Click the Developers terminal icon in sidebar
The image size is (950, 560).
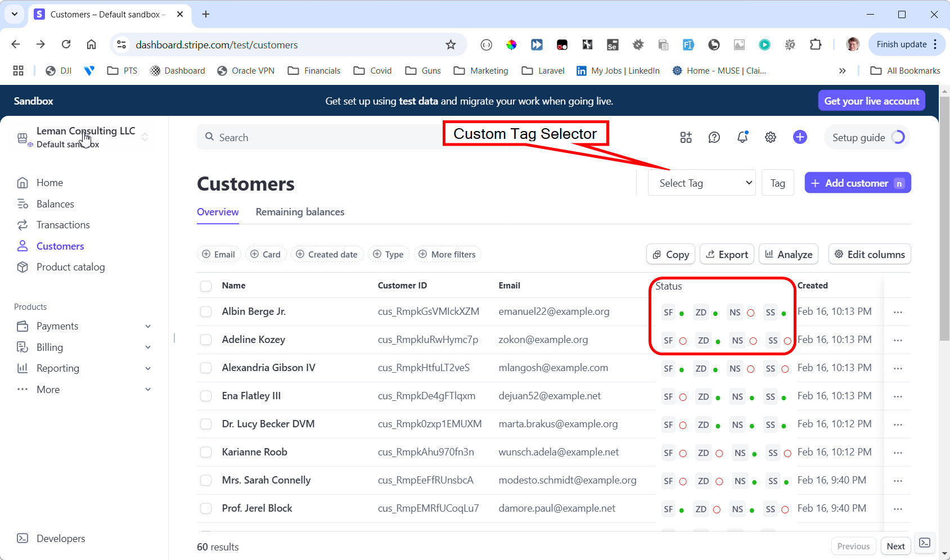tap(22, 538)
